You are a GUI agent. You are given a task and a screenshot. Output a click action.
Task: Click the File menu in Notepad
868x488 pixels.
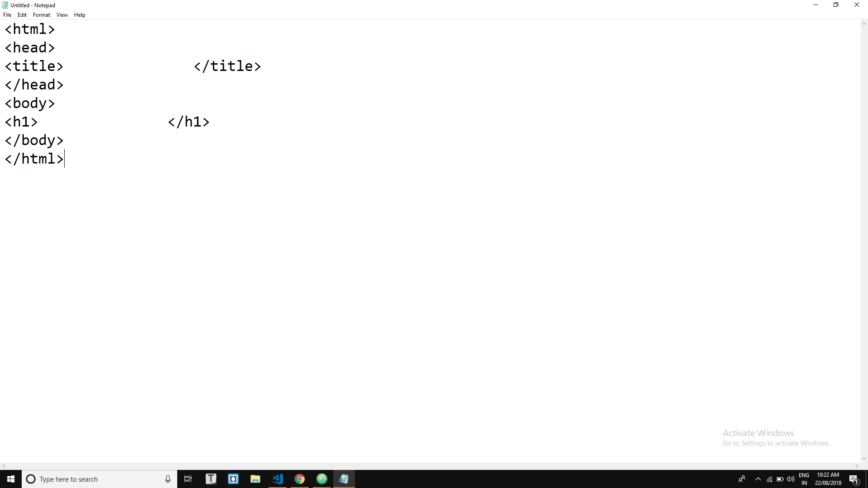point(7,15)
